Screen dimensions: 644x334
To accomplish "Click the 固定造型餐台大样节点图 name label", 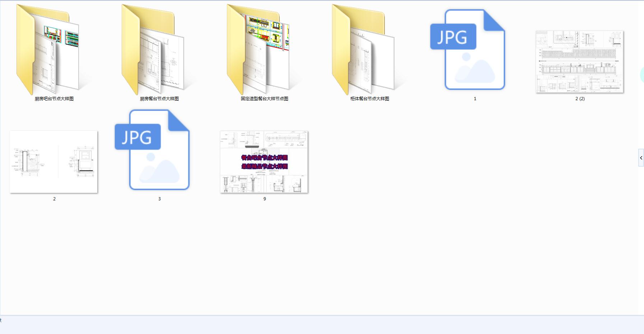I will [265, 99].
